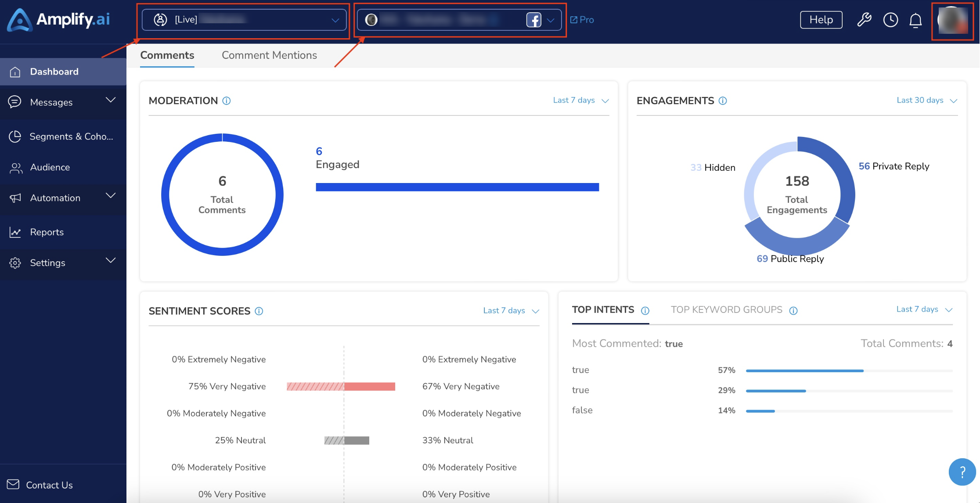Click the Sentiment Scores info icon
980x503 pixels.
(x=259, y=311)
